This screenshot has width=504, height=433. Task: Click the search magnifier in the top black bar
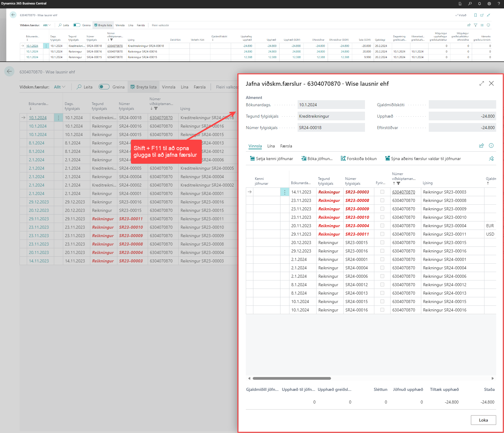pyautogui.click(x=470, y=4)
